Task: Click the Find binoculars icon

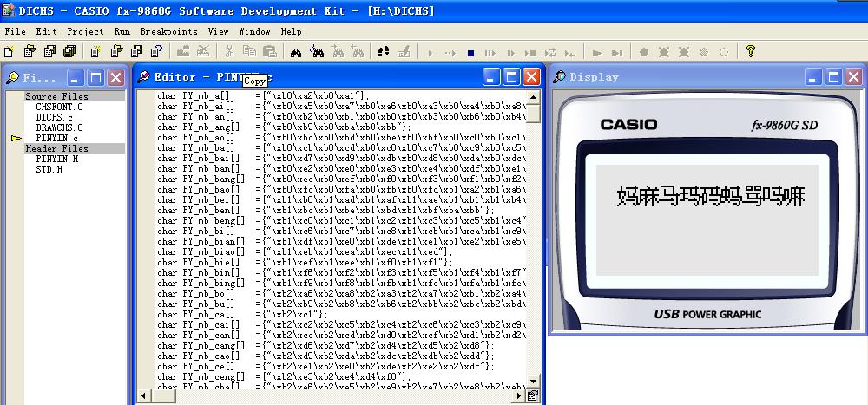Action: click(296, 53)
